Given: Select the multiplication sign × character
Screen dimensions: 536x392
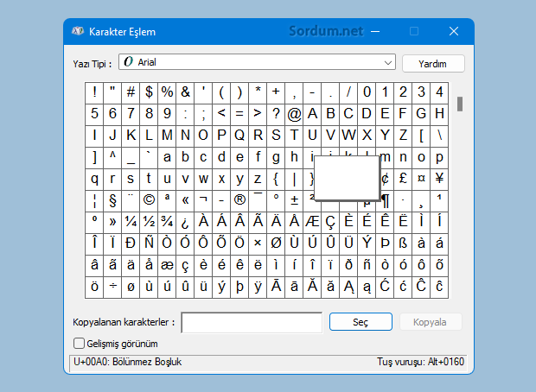Looking at the screenshot, I should point(258,243).
